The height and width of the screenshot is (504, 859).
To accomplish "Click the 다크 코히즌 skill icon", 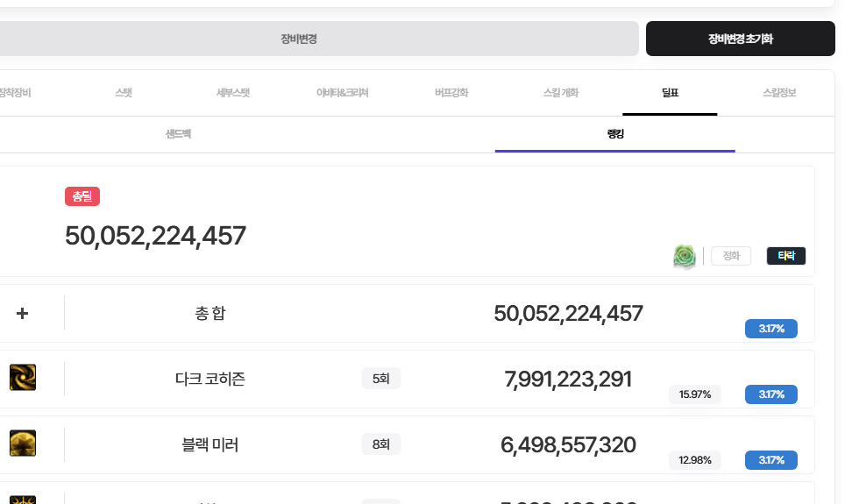I will coord(23,378).
